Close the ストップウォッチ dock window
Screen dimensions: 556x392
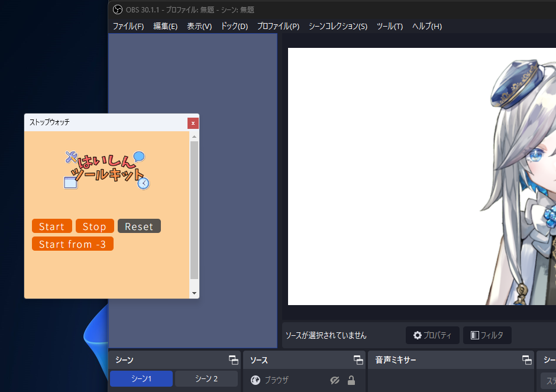193,124
